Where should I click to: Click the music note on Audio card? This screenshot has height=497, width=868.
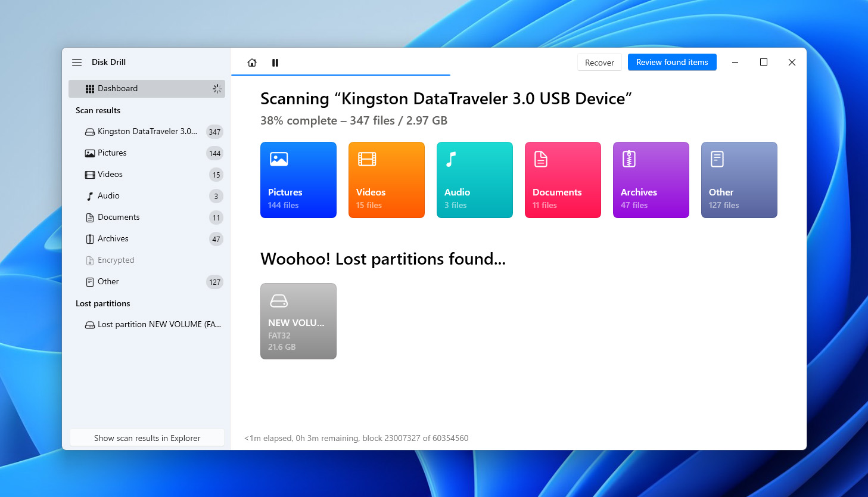451,159
